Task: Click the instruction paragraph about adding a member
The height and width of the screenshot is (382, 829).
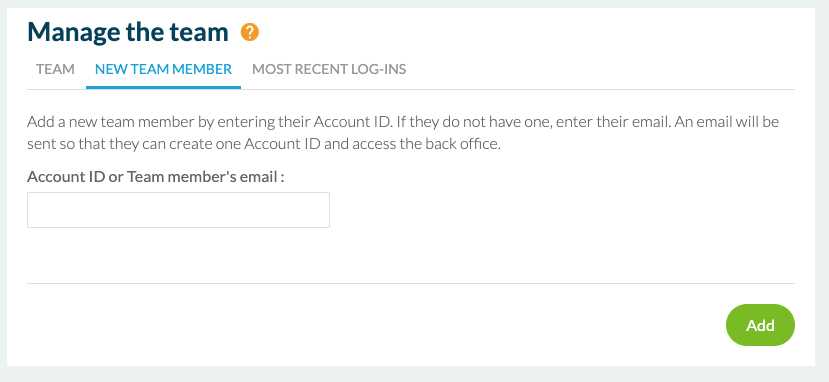Action: [403, 133]
